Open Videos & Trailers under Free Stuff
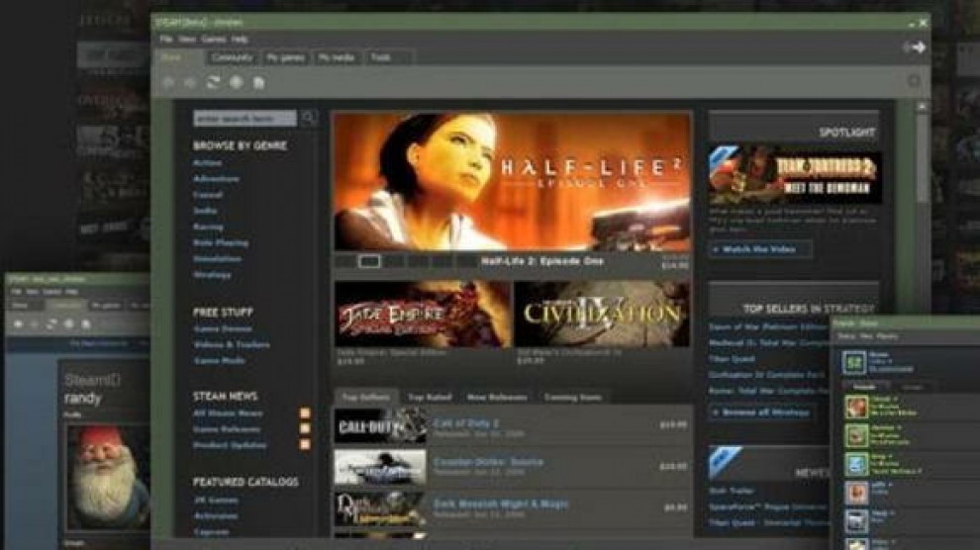 (x=232, y=344)
